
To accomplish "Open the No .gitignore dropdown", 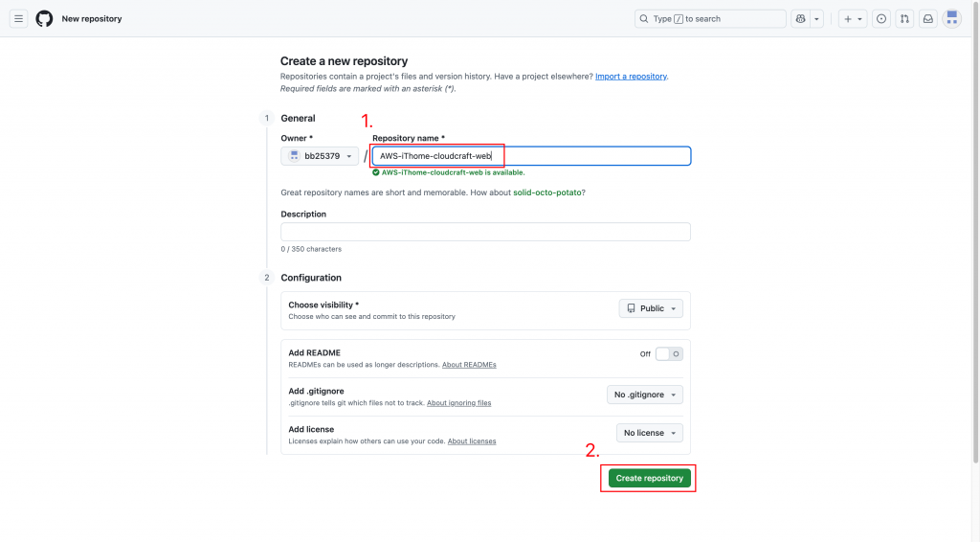I will pos(645,395).
